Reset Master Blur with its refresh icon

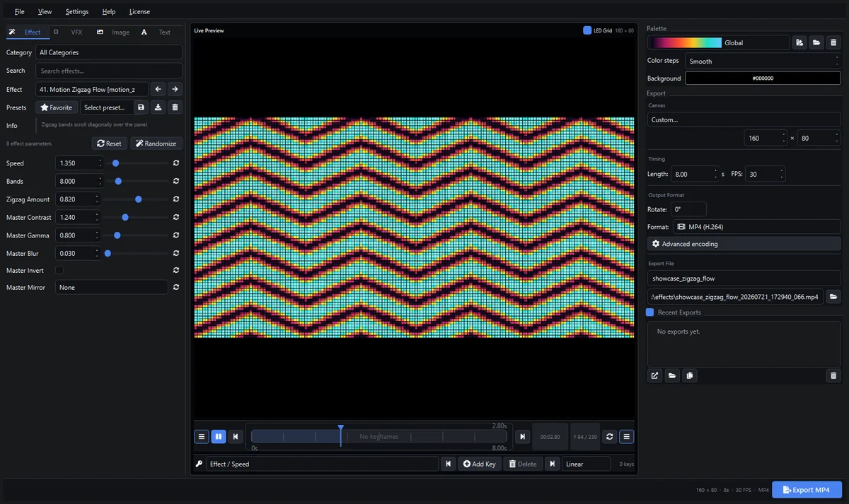point(175,253)
